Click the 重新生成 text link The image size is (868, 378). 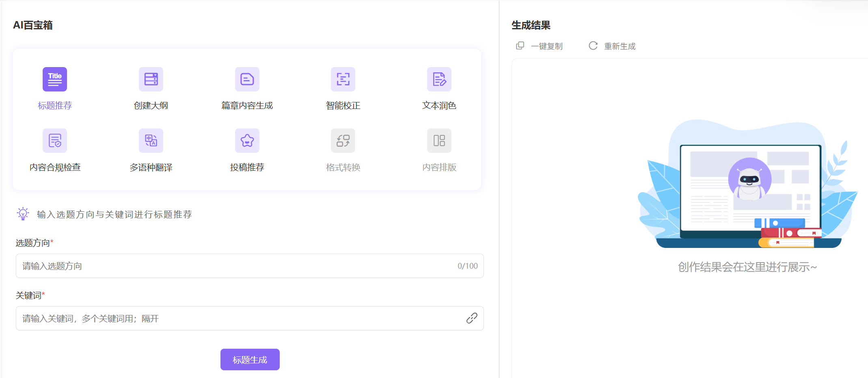click(x=620, y=46)
